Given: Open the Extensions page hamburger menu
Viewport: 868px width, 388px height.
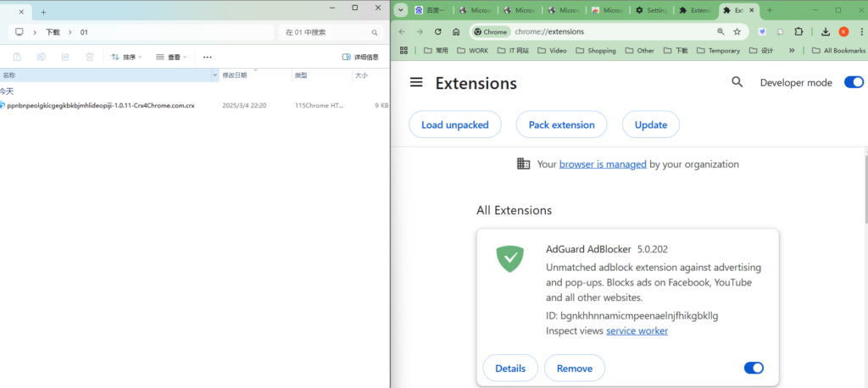Looking at the screenshot, I should point(416,82).
